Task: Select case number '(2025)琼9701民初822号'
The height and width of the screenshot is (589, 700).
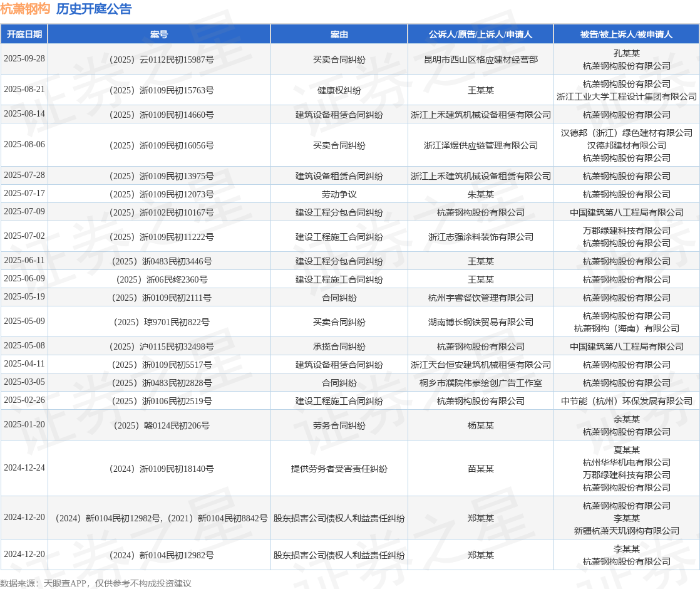Action: (x=161, y=322)
